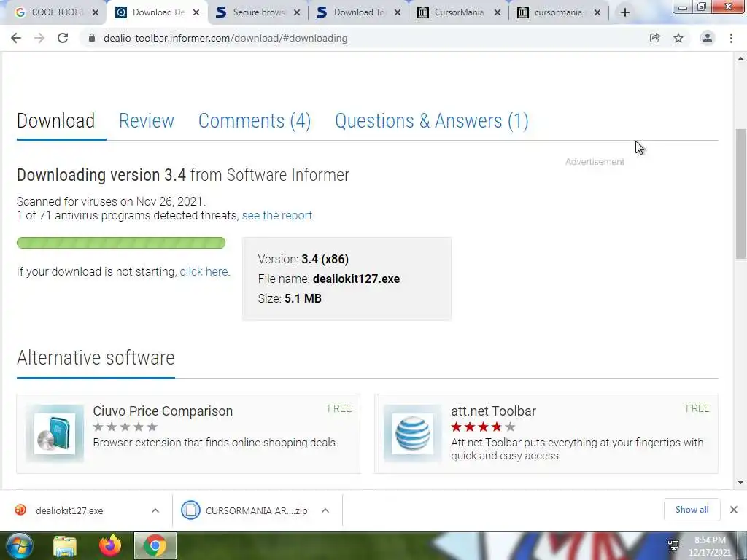Click the network tray icon
Screen dimensions: 747x560
point(673,545)
